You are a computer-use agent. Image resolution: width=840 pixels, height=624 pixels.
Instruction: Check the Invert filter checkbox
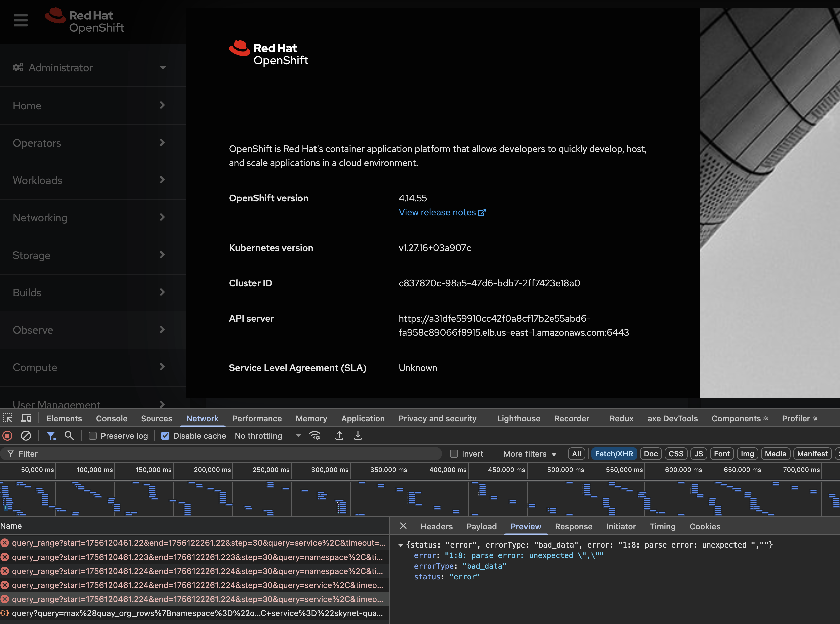pos(454,454)
